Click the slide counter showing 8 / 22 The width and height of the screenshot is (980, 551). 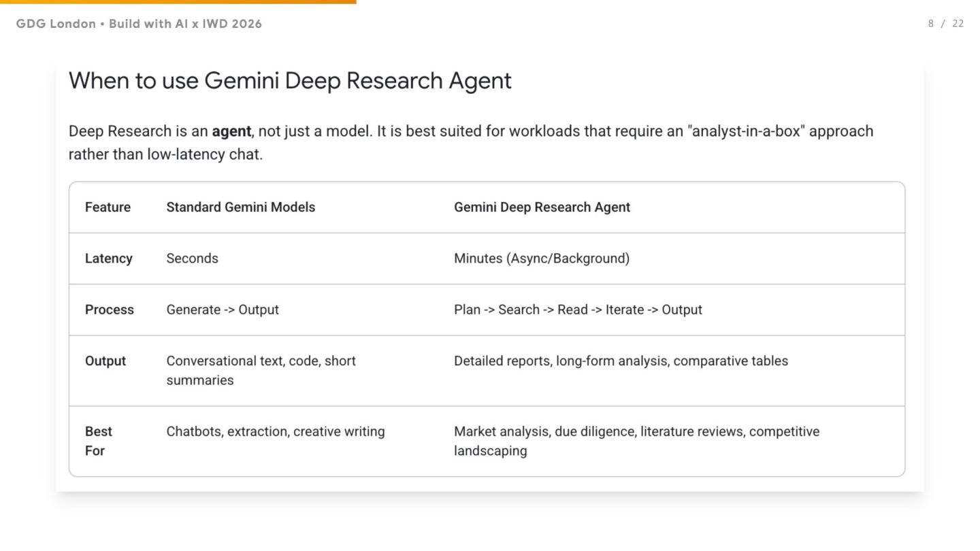point(945,24)
